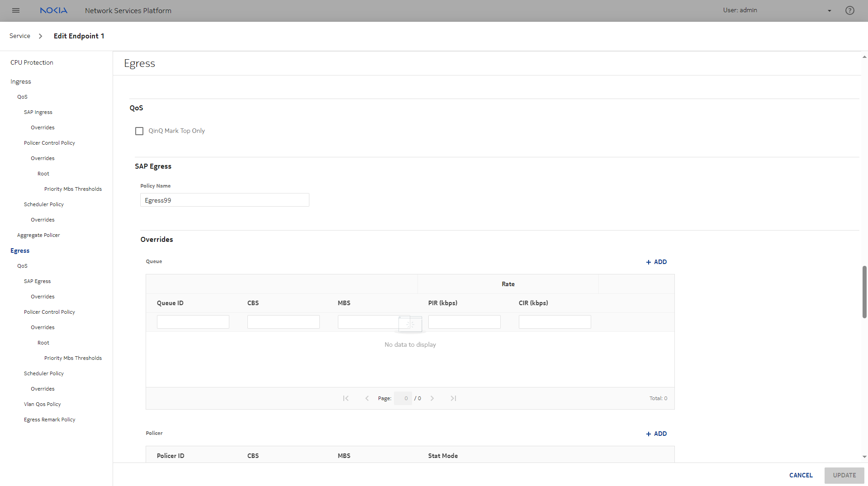The image size is (868, 486).
Task: Go to next page of Queue table
Action: click(432, 398)
